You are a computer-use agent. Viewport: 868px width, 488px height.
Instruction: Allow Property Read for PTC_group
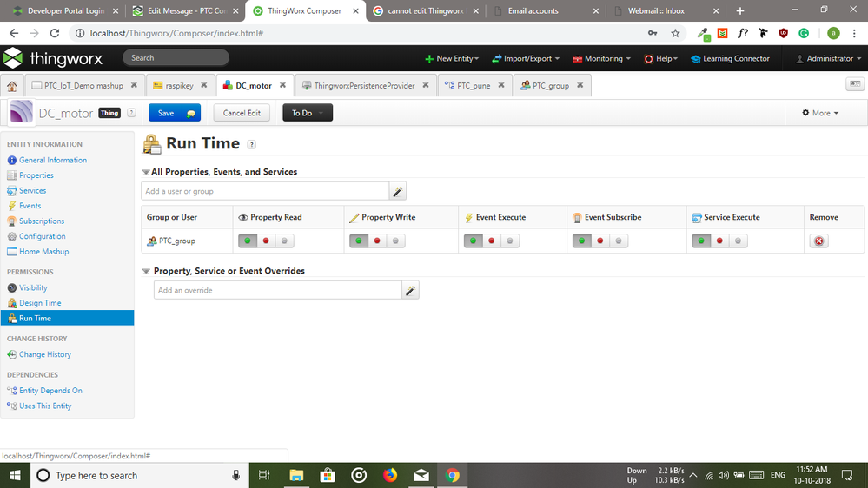[x=248, y=241]
